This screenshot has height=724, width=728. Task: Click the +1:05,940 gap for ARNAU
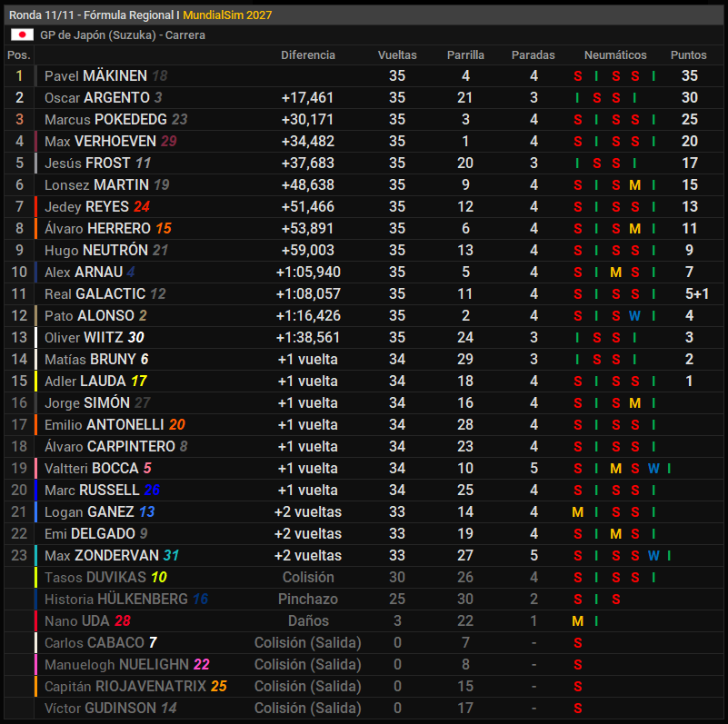click(x=308, y=272)
